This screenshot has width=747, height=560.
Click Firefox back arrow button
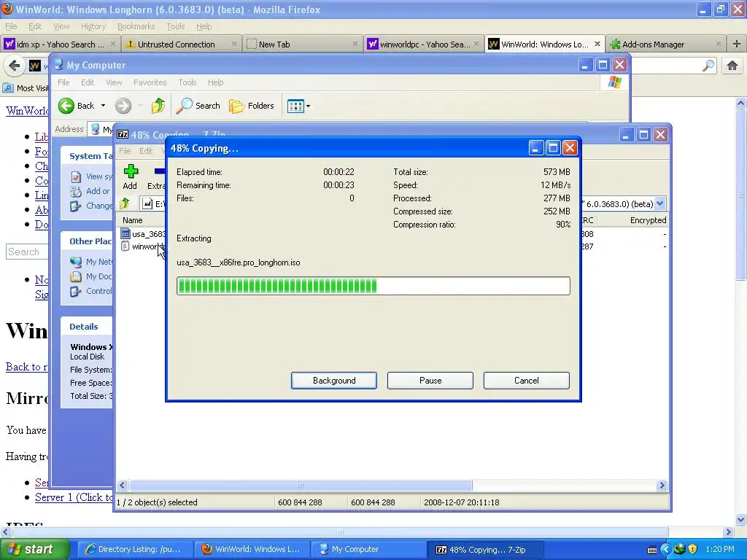(x=15, y=65)
